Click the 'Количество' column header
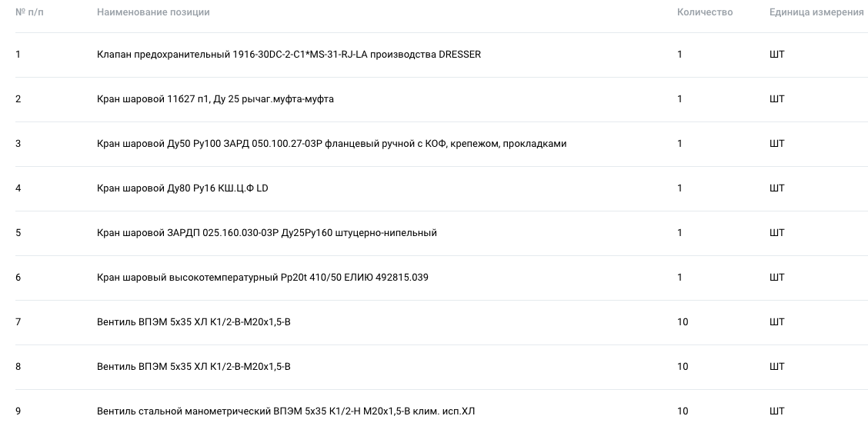The height and width of the screenshot is (426, 868). pyautogui.click(x=705, y=12)
